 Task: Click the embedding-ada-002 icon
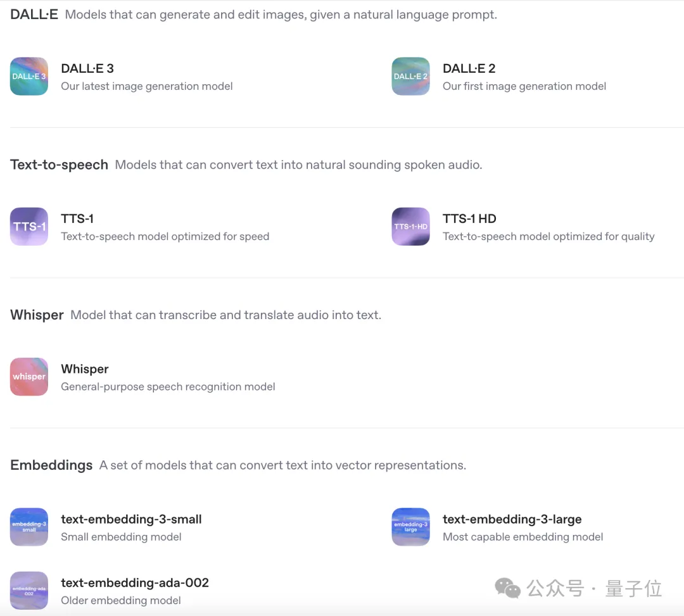[x=29, y=590]
